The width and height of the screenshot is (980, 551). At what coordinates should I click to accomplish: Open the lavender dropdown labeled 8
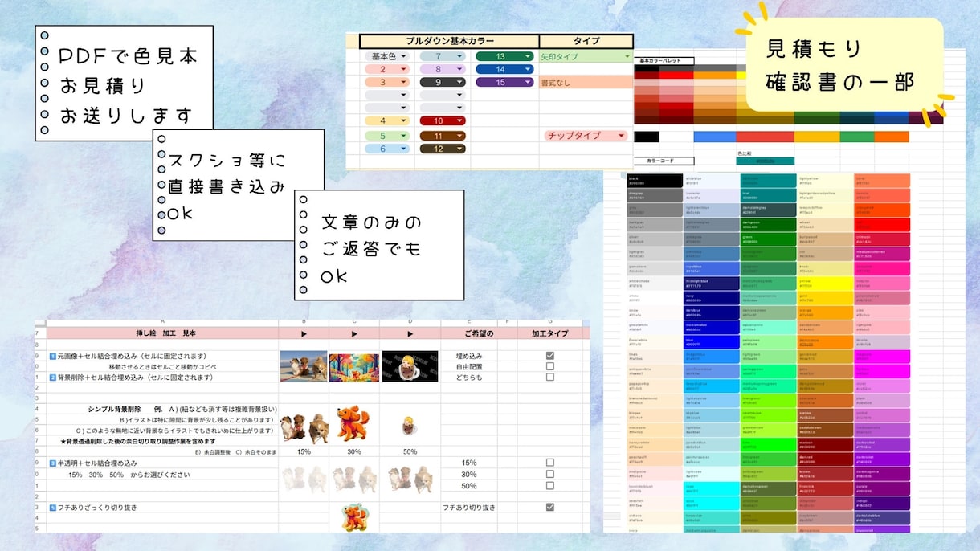click(443, 69)
